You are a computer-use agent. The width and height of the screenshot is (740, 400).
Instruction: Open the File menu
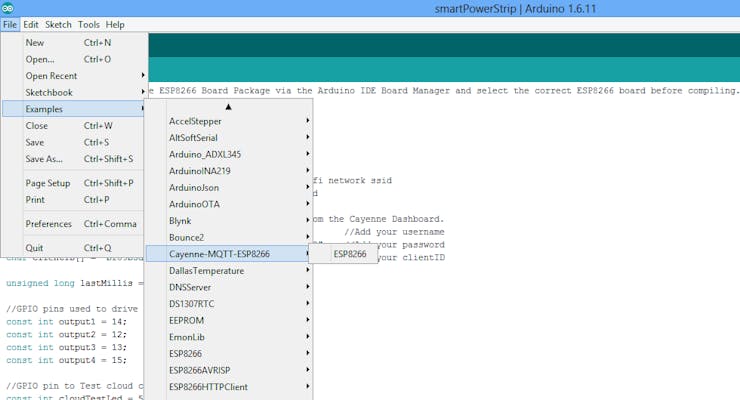[x=10, y=24]
